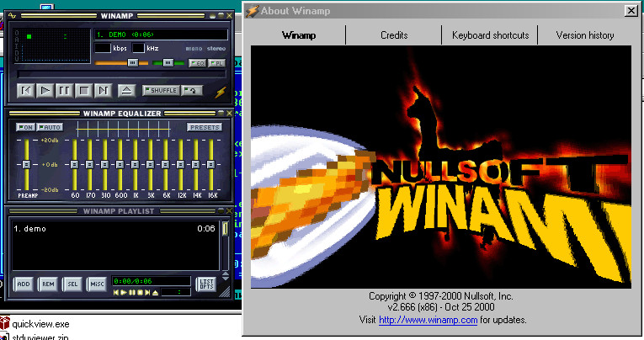Image resolution: width=644 pixels, height=340 pixels.
Task: Open file with the Eject button
Action: click(126, 90)
